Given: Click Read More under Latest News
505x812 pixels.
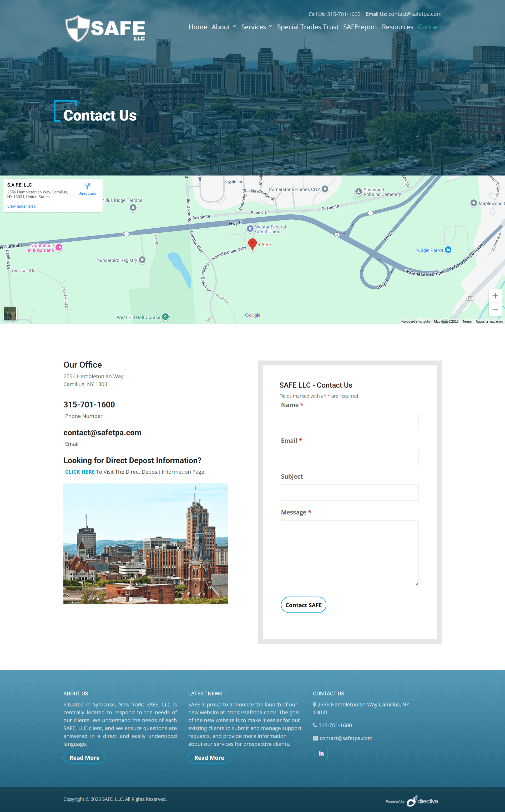Looking at the screenshot, I should (209, 758).
